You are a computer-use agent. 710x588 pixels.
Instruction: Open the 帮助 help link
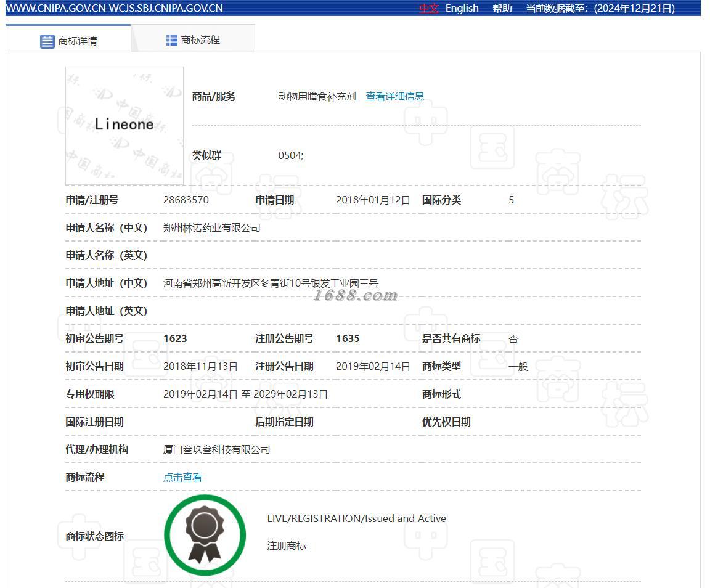coord(502,8)
